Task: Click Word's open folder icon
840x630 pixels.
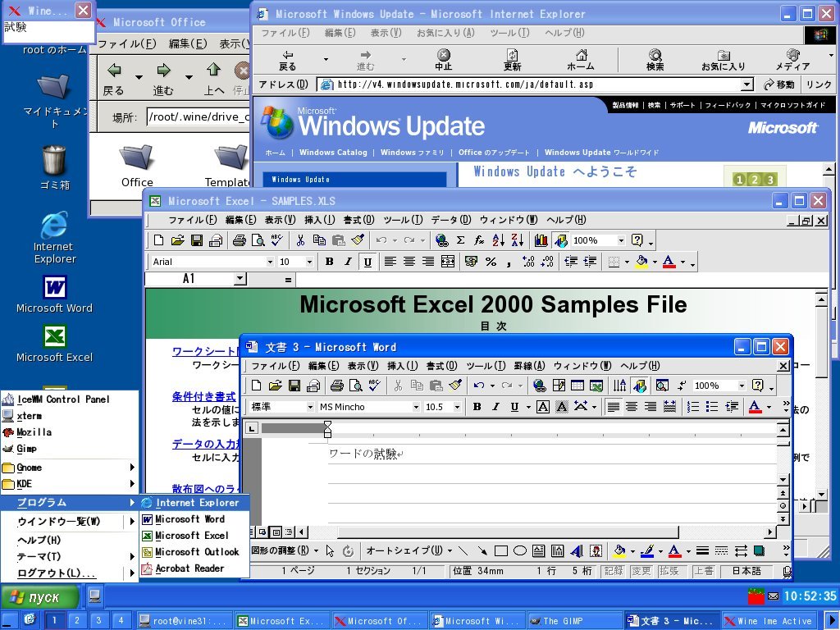Action: pyautogui.click(x=276, y=386)
